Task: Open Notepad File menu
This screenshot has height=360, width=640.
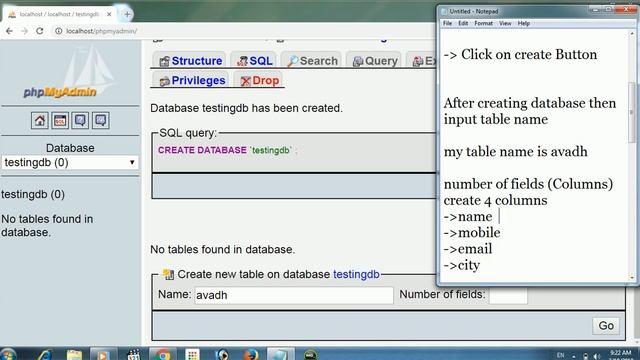Action: click(447, 23)
